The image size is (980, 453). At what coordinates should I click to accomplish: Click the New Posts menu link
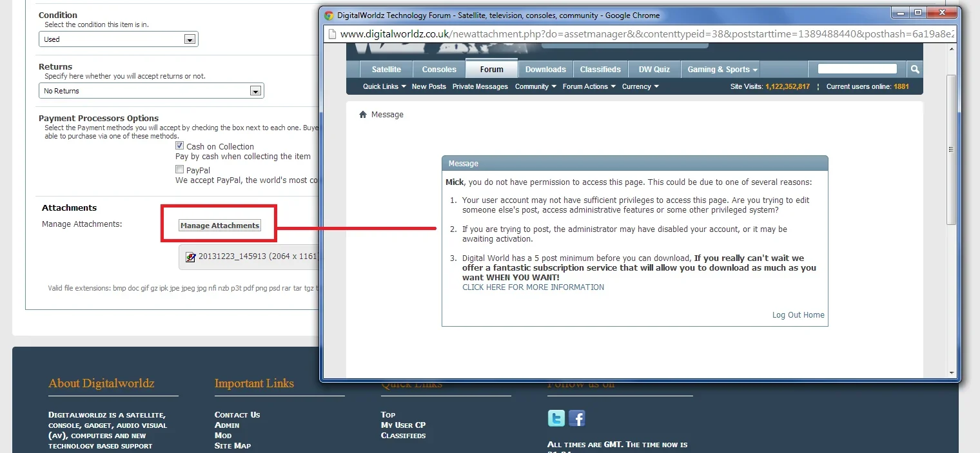(429, 86)
